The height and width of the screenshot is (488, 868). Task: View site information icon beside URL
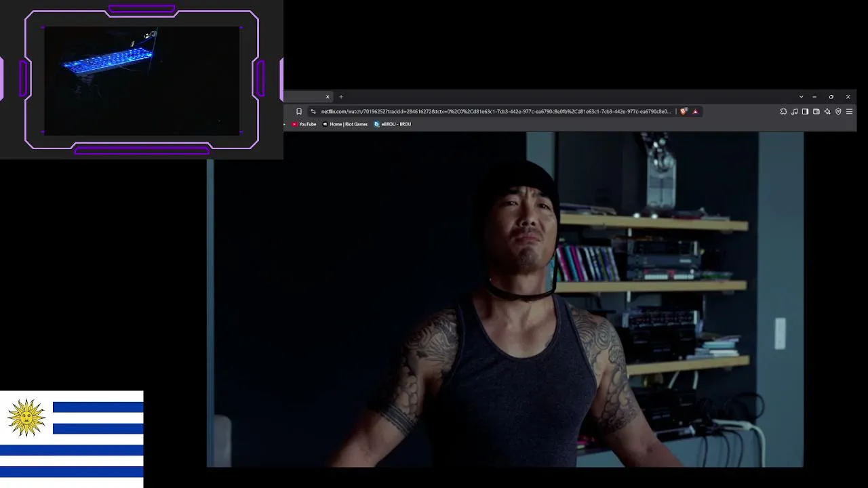[x=313, y=112]
